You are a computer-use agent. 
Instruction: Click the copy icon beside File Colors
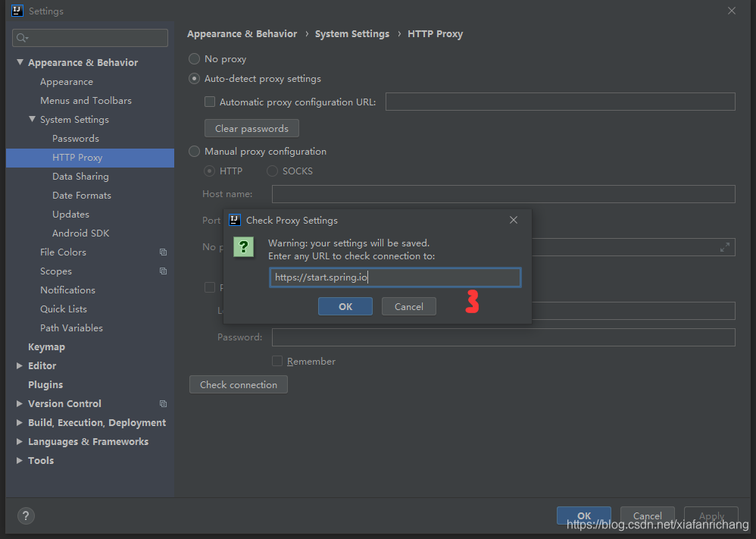[x=163, y=252]
